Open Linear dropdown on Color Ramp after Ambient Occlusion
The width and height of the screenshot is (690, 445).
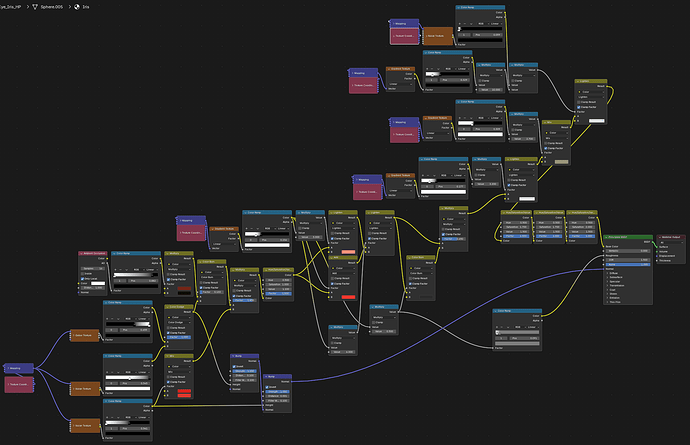[x=150, y=270]
